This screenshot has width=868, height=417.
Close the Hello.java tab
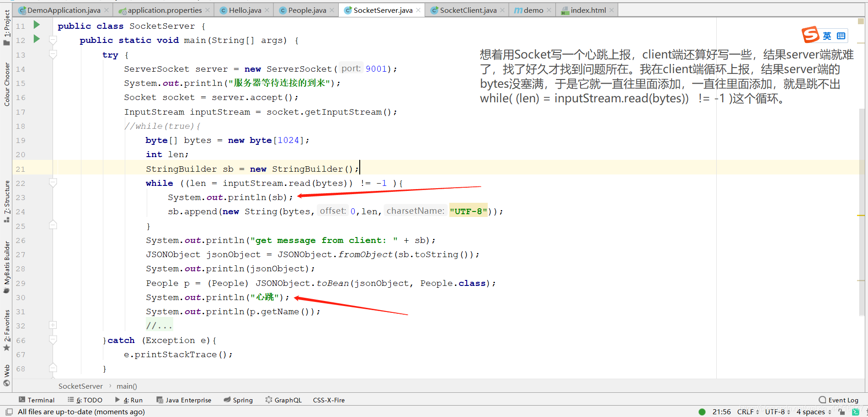click(x=267, y=10)
